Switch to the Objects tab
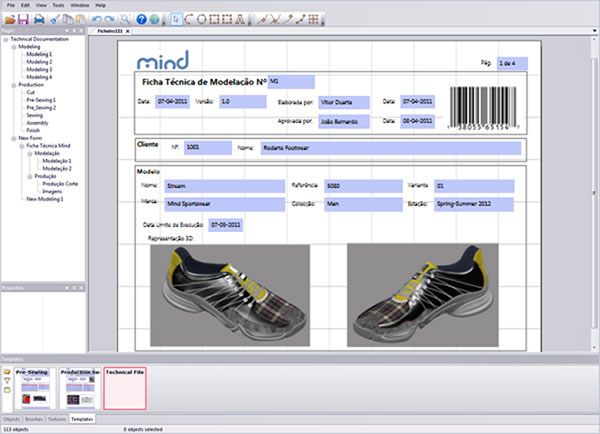The image size is (600, 434). [11, 419]
